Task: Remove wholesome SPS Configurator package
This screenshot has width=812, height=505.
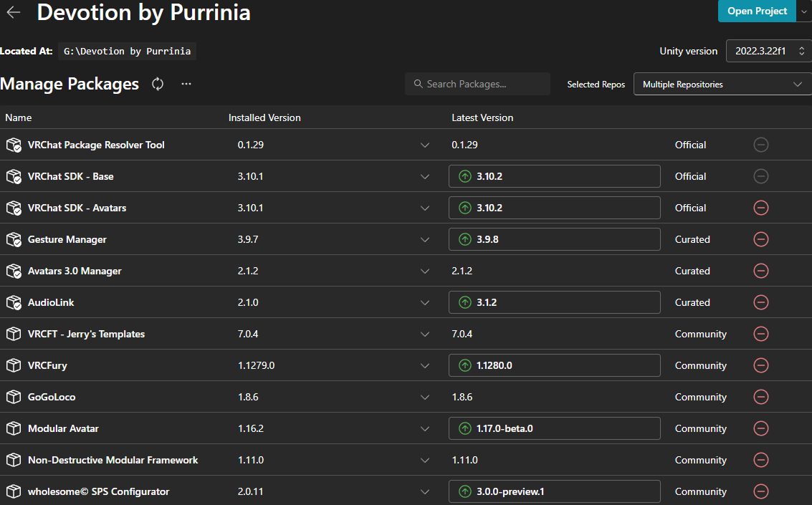Action: point(760,491)
